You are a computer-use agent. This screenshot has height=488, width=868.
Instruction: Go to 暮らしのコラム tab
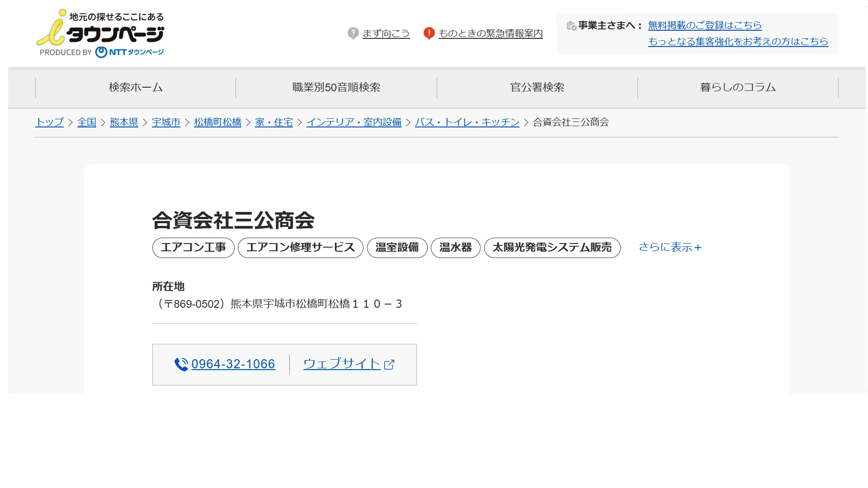738,87
